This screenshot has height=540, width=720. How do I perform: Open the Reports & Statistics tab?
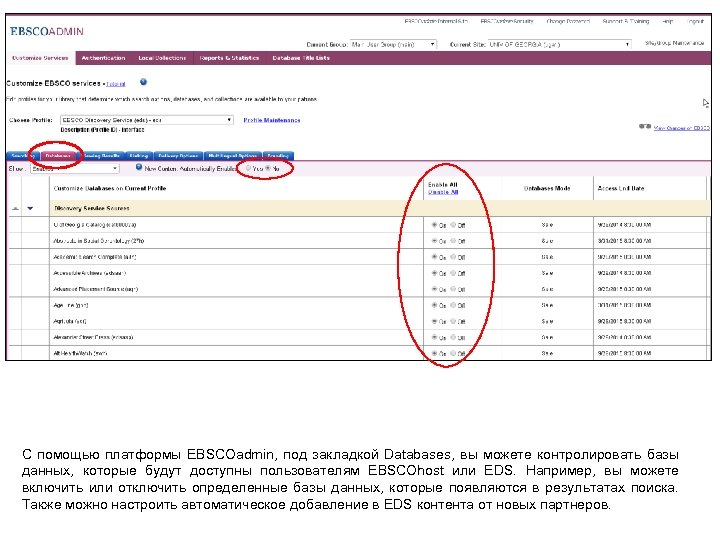click(x=229, y=58)
